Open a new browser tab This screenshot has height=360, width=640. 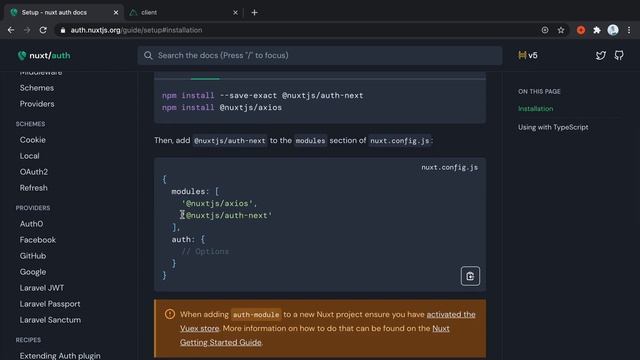tap(254, 13)
